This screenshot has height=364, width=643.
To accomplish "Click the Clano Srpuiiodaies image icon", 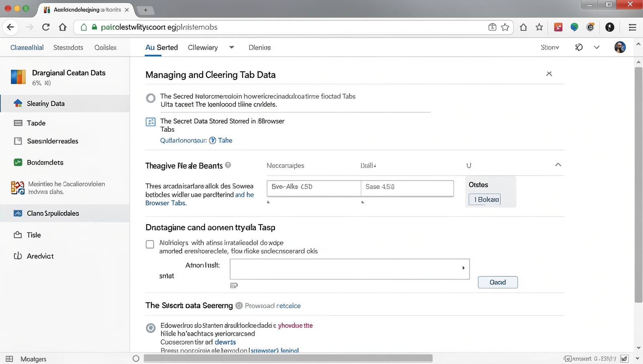I will [18, 213].
